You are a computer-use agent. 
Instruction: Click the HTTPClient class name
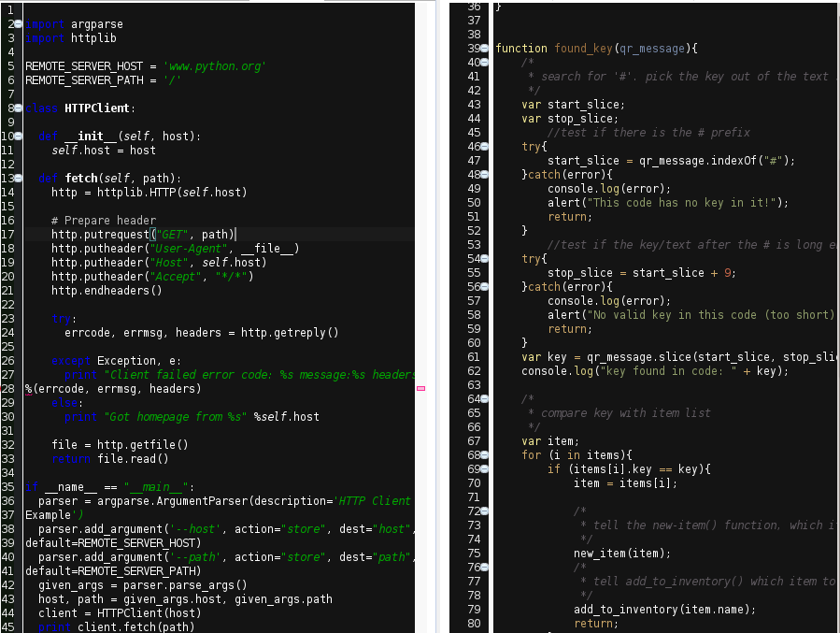97,108
